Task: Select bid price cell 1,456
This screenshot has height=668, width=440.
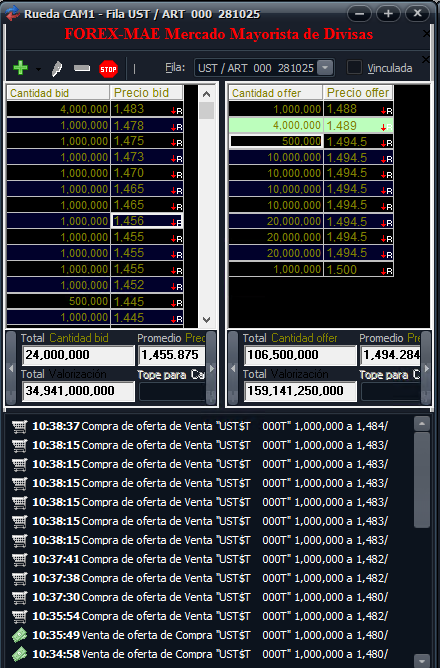Action: (x=147, y=221)
